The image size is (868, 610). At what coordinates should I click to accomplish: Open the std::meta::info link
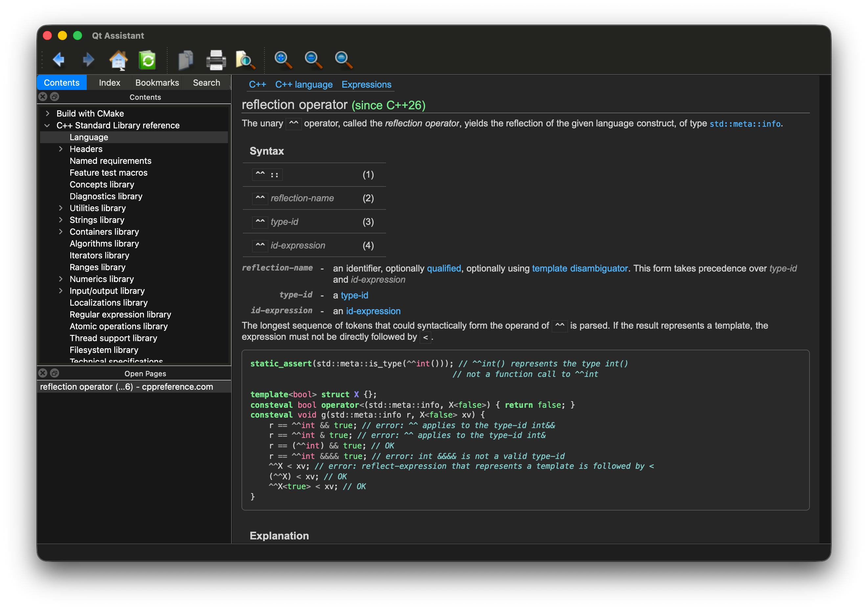click(x=745, y=124)
